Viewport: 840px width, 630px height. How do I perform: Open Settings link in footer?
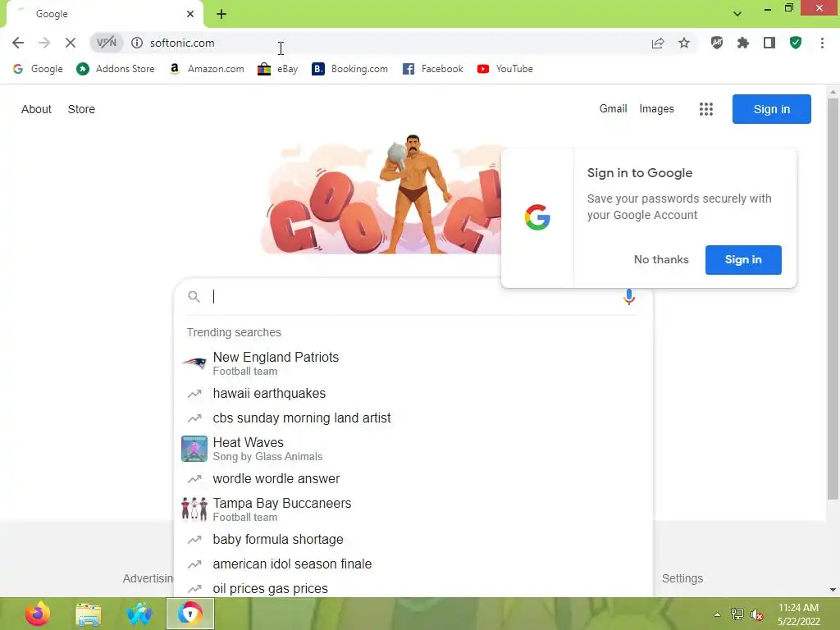(682, 578)
